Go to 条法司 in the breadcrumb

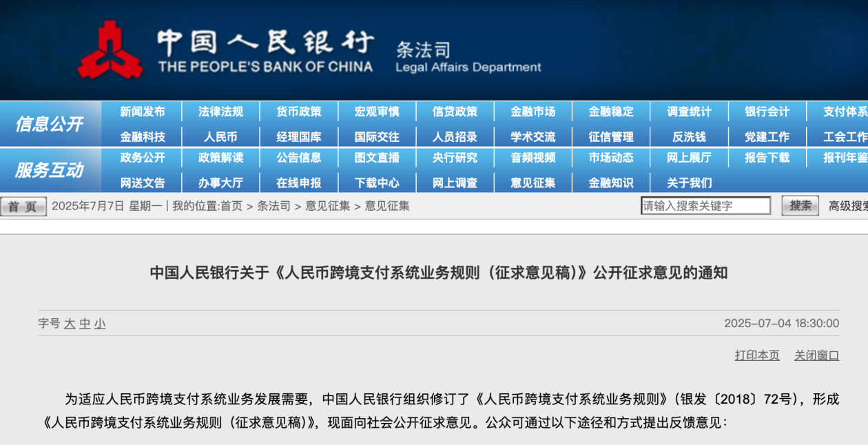273,206
